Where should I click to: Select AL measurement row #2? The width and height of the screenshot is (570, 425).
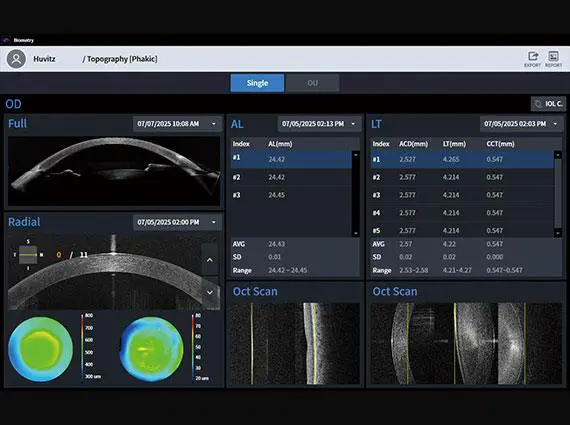(291, 177)
